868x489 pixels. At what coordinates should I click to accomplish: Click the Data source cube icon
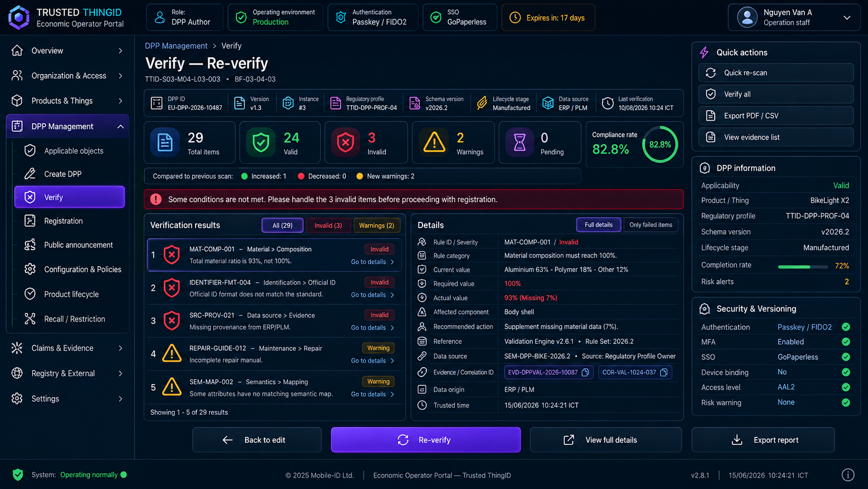(x=548, y=103)
